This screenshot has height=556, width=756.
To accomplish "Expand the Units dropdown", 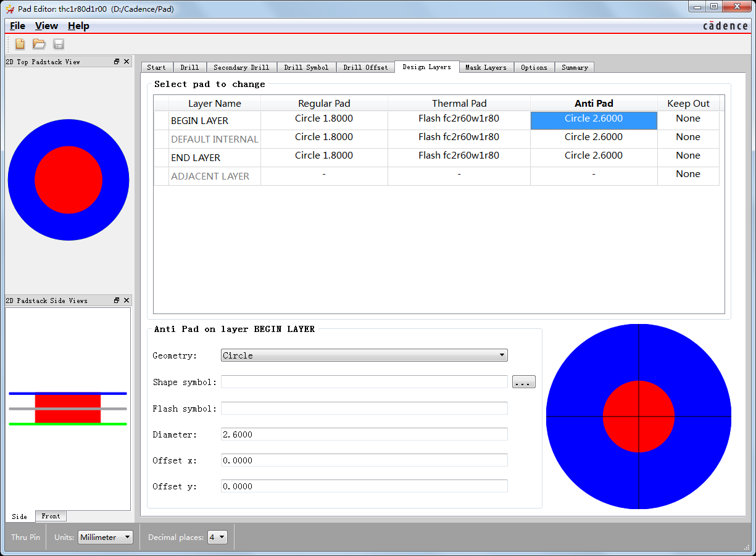I will point(106,537).
